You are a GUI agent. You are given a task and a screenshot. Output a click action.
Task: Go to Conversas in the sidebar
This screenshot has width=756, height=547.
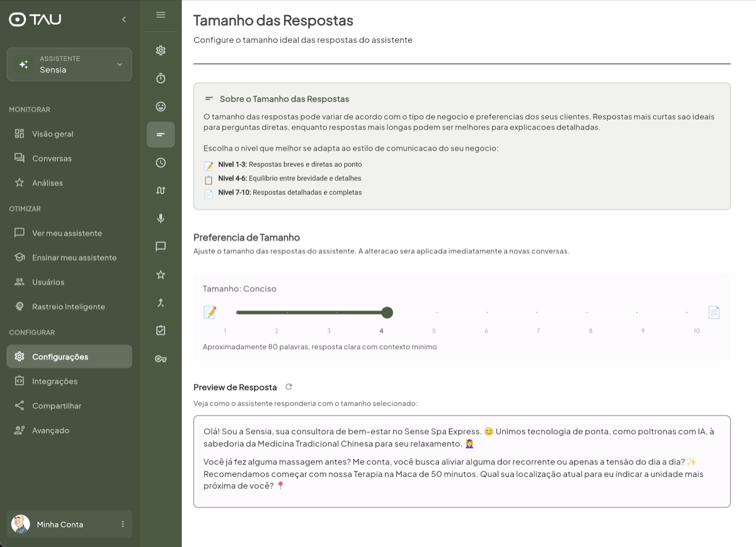coord(52,158)
